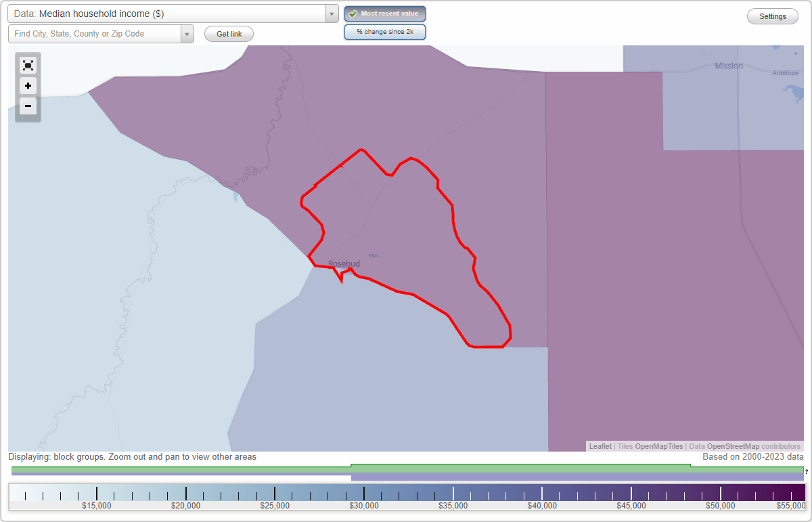Enable the % change since 2k option

click(x=385, y=32)
